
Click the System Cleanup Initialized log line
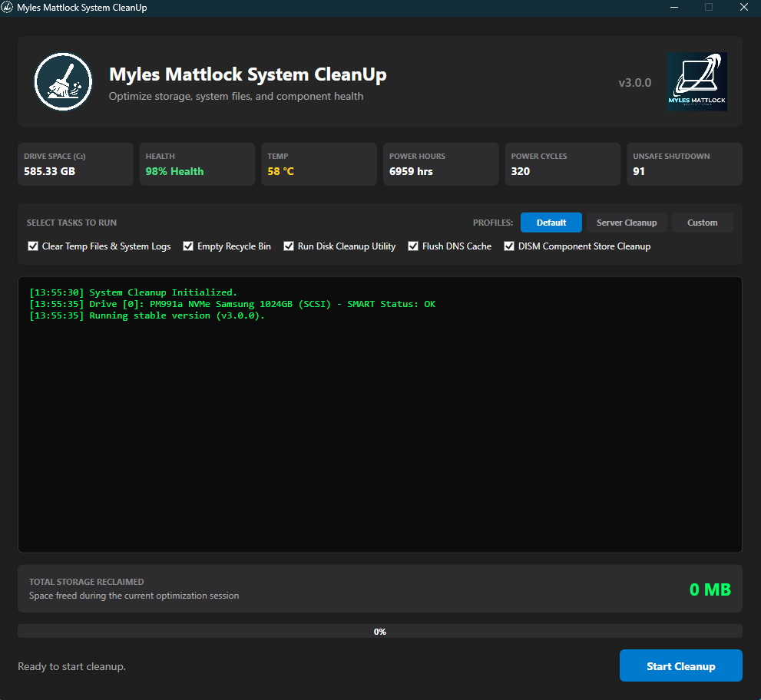[133, 292]
